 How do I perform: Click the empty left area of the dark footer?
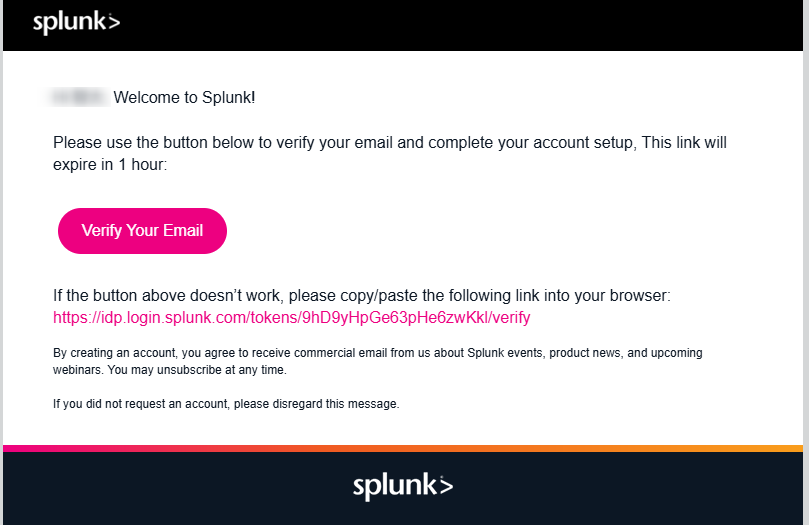click(150, 488)
